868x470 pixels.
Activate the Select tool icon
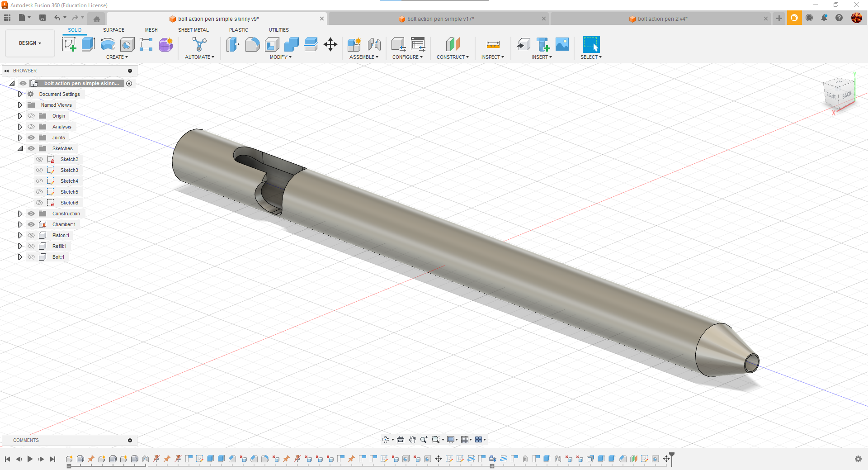click(x=591, y=44)
